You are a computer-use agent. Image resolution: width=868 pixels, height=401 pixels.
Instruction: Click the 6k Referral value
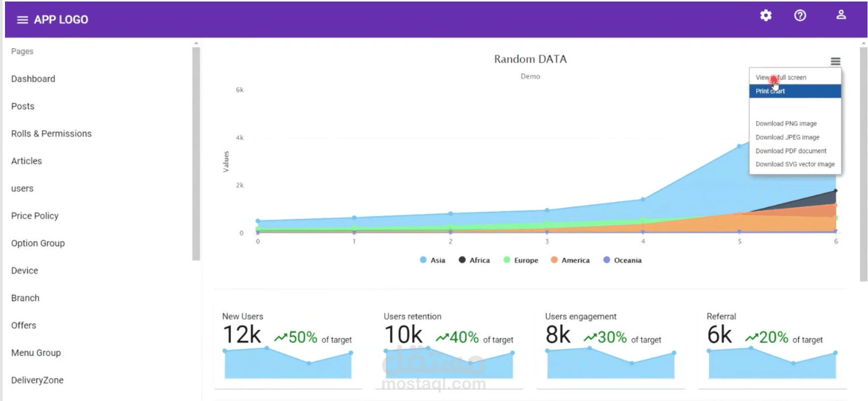click(x=720, y=335)
